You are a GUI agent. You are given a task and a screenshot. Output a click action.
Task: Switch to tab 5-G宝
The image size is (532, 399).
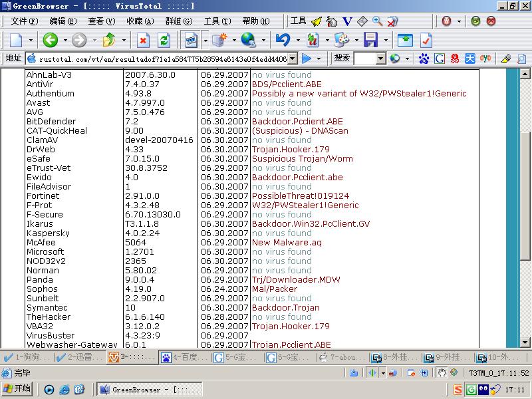[x=237, y=357]
